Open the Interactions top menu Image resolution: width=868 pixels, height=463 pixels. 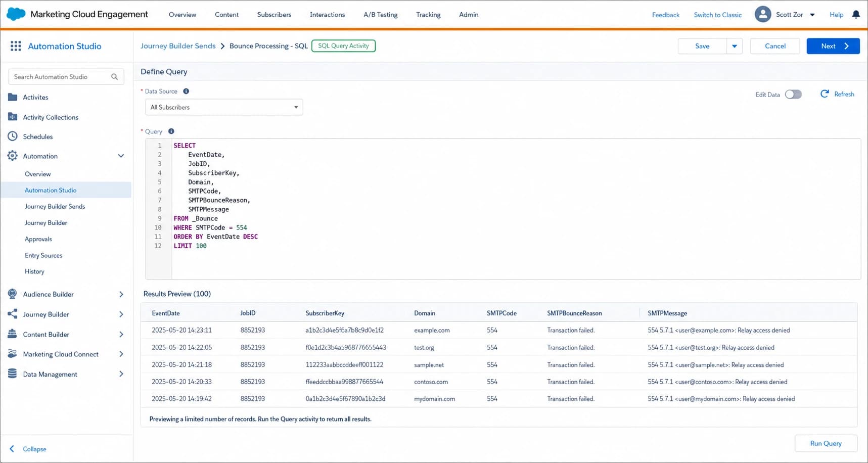[x=328, y=15]
